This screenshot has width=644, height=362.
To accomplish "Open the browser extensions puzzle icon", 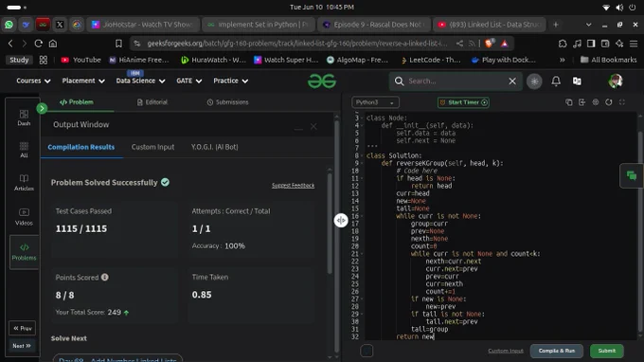I will pos(563,44).
